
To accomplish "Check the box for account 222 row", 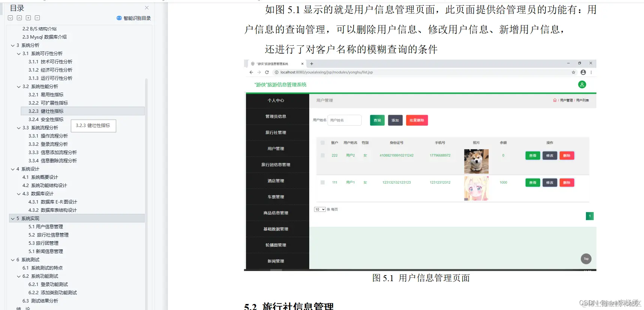I will [323, 155].
